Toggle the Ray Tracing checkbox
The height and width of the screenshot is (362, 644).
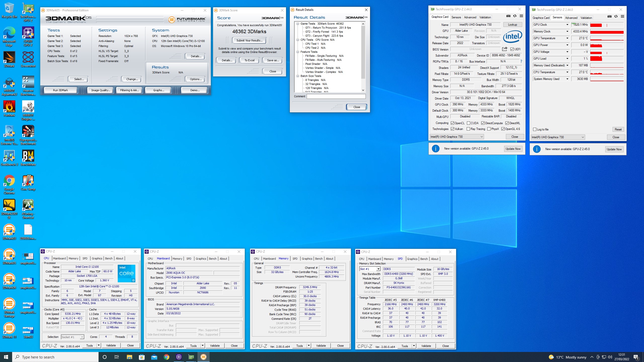tap(468, 129)
